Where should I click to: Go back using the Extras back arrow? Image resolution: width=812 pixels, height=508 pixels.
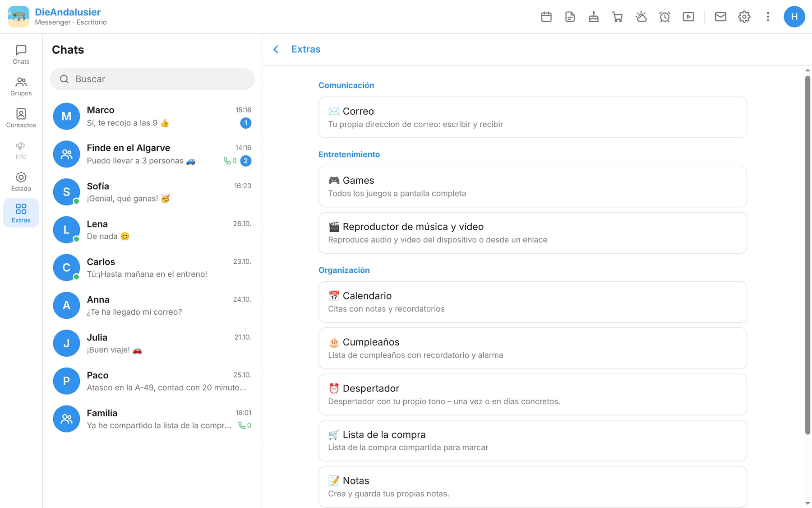276,49
